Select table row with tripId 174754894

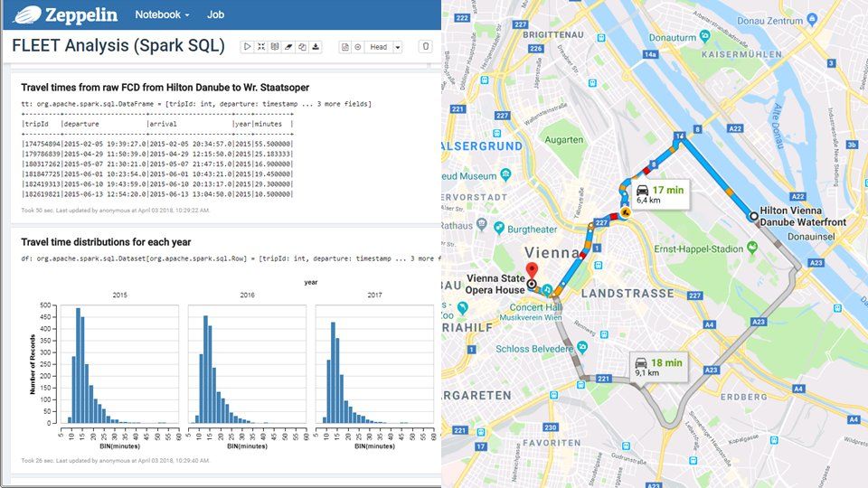point(157,144)
